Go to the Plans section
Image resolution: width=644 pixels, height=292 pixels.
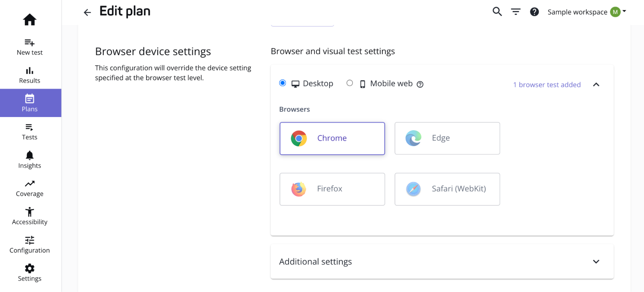pyautogui.click(x=30, y=103)
